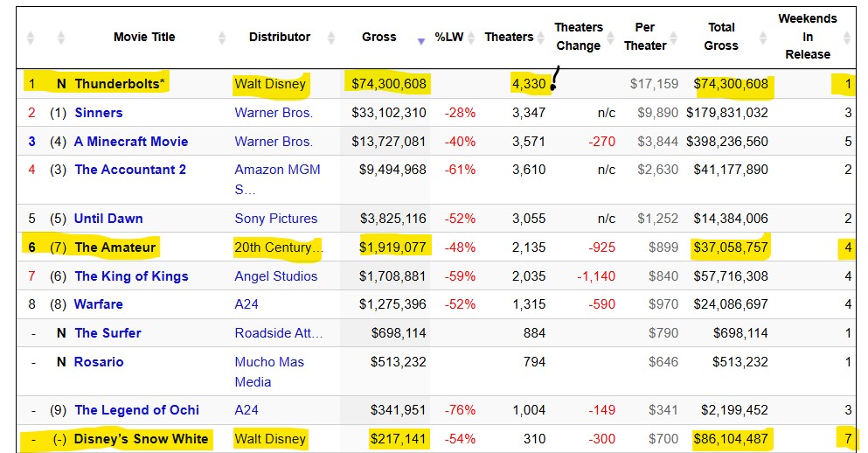Sort by the last-week rank column arrows
This screenshot has height=453, width=868.
[x=61, y=38]
